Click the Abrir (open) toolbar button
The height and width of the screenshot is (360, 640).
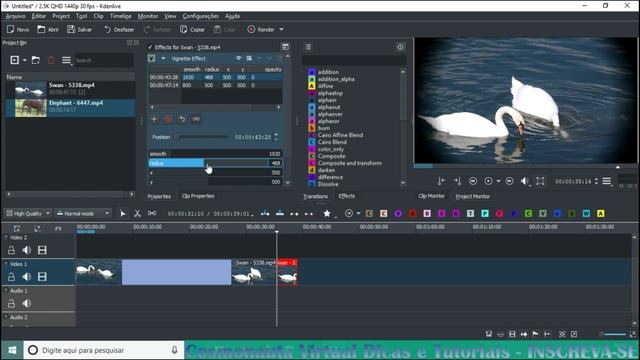pyautogui.click(x=48, y=29)
